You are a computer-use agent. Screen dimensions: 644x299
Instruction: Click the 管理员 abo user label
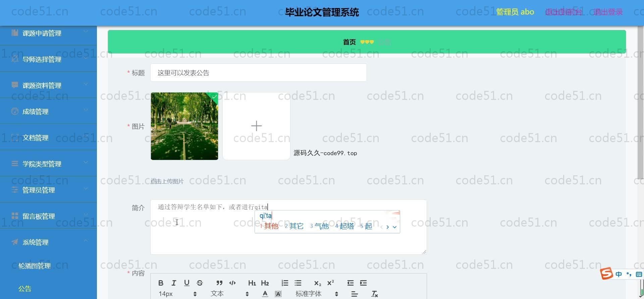tap(515, 12)
